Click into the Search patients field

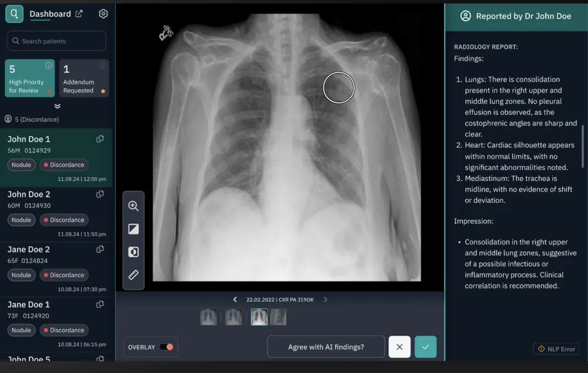click(56, 40)
